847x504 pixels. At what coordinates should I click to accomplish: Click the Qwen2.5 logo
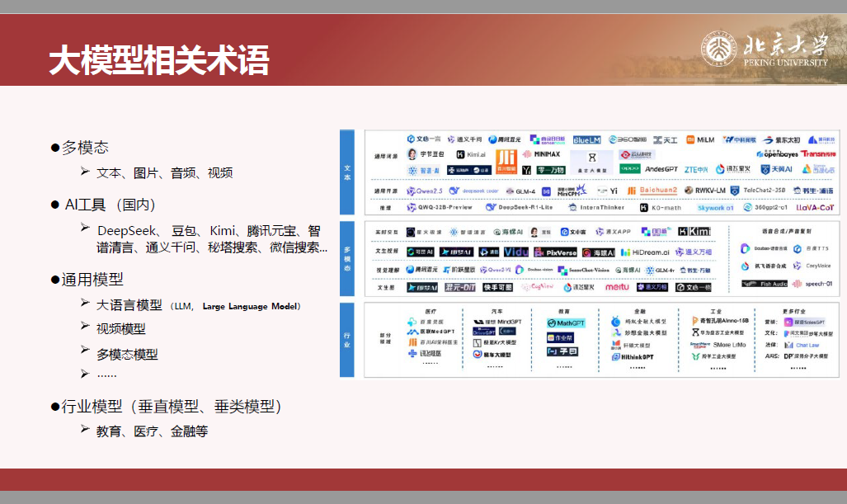tap(425, 191)
